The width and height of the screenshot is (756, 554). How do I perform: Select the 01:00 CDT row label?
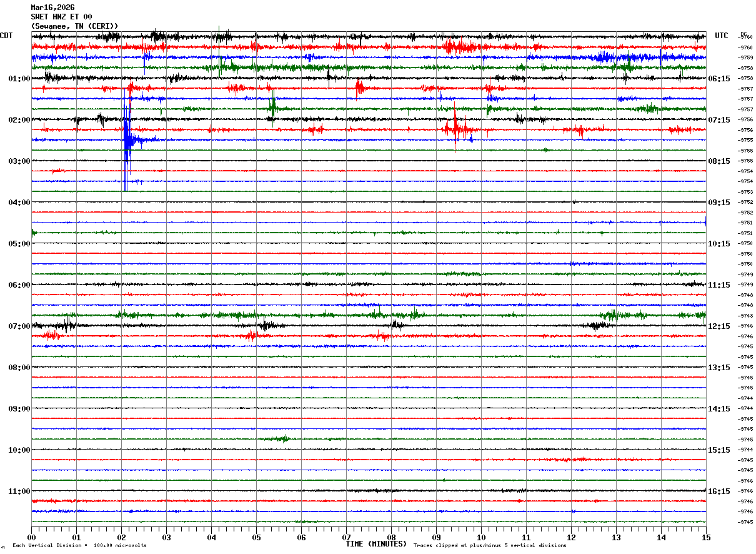pos(19,79)
